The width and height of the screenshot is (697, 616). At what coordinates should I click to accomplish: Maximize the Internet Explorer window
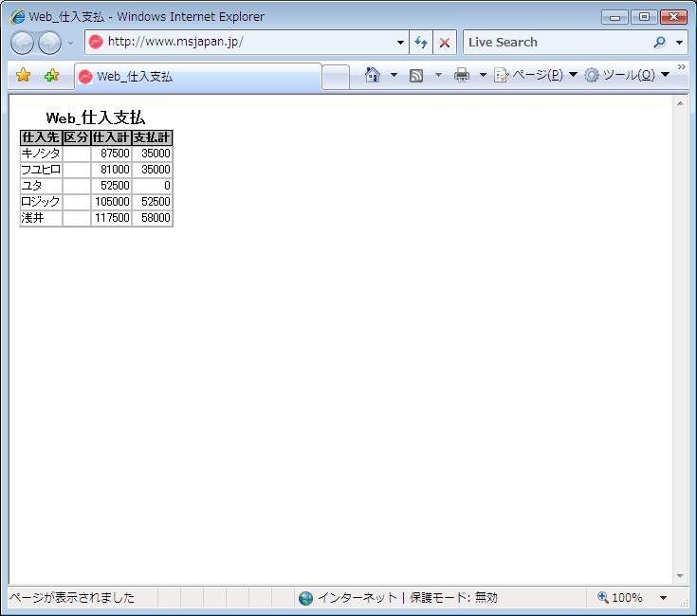pos(644,17)
